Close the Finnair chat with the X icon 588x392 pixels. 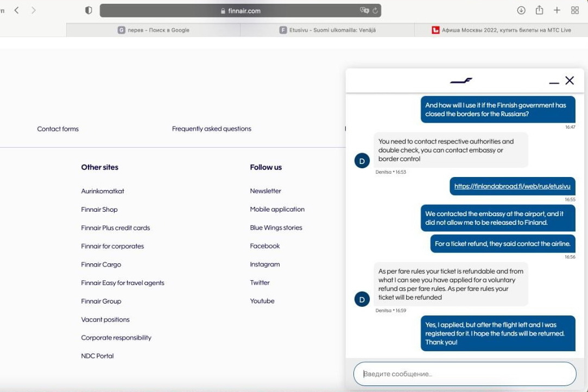point(570,80)
